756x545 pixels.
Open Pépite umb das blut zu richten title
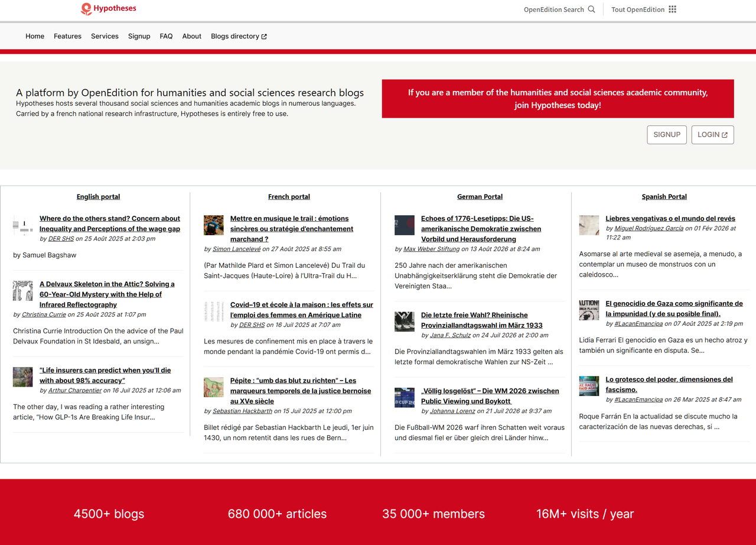pos(301,391)
